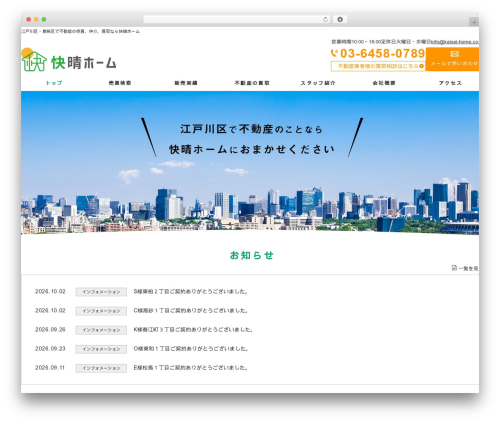The height and width of the screenshot is (423, 500).
Task: Click the green zoom button in the browser title bar
Action: click(x=44, y=19)
